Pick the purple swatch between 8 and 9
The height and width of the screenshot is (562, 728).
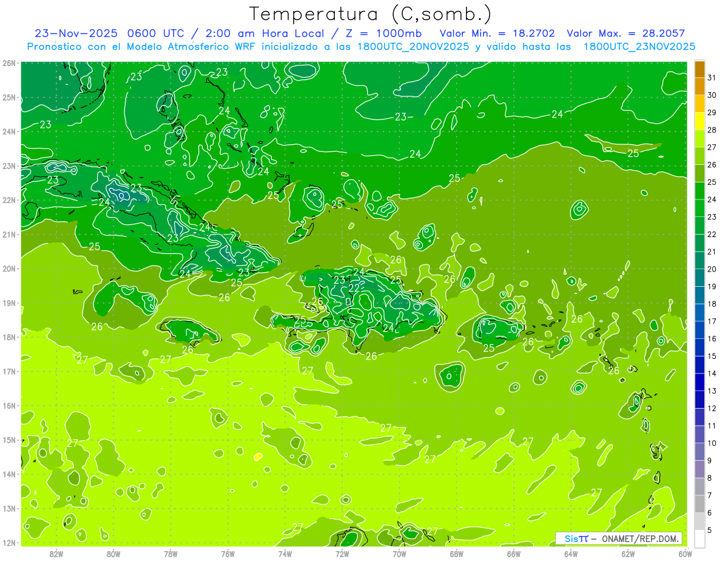[x=699, y=469]
